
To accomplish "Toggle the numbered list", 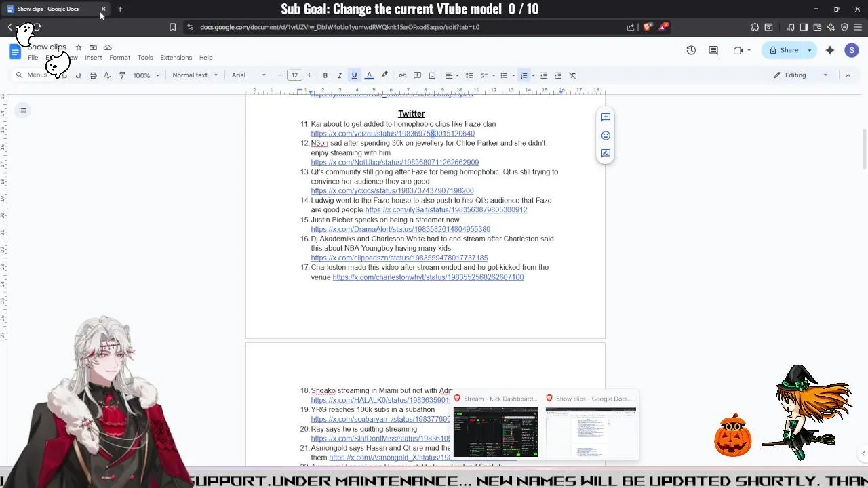I will point(524,75).
